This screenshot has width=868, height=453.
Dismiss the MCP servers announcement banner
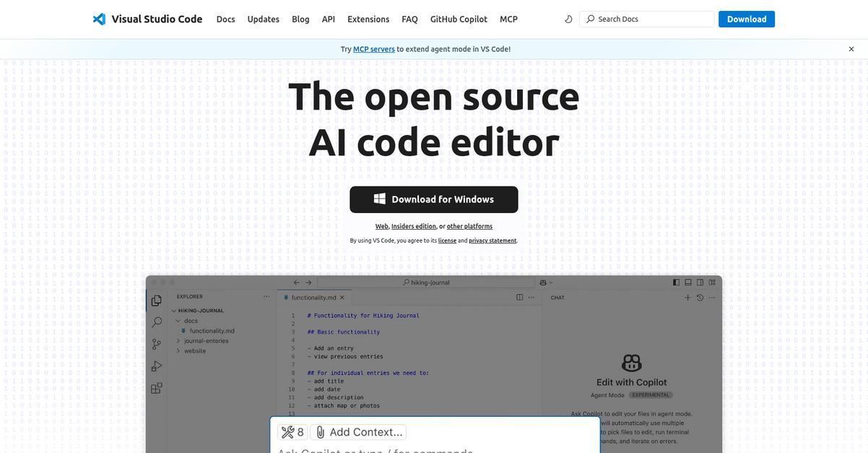(x=851, y=49)
